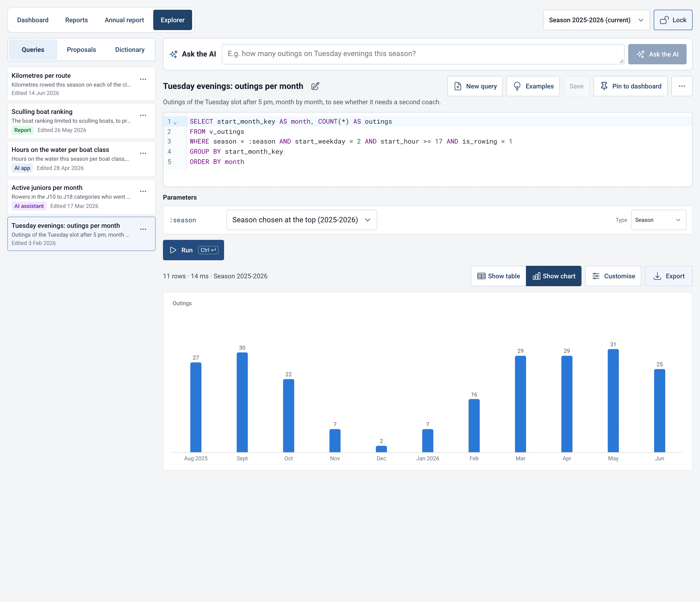Focus the Ask the AI question input
700x602 pixels.
423,54
